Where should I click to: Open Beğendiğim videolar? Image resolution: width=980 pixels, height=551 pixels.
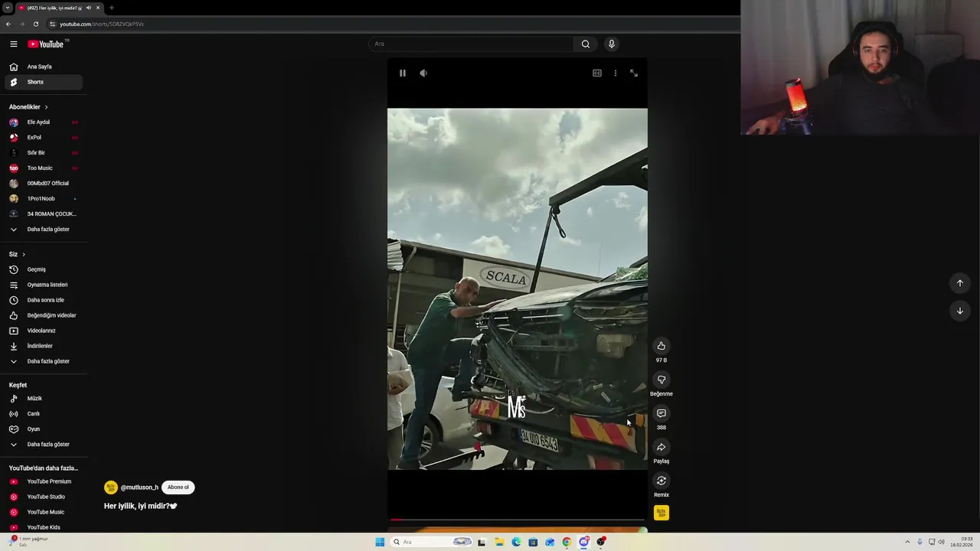click(43, 315)
